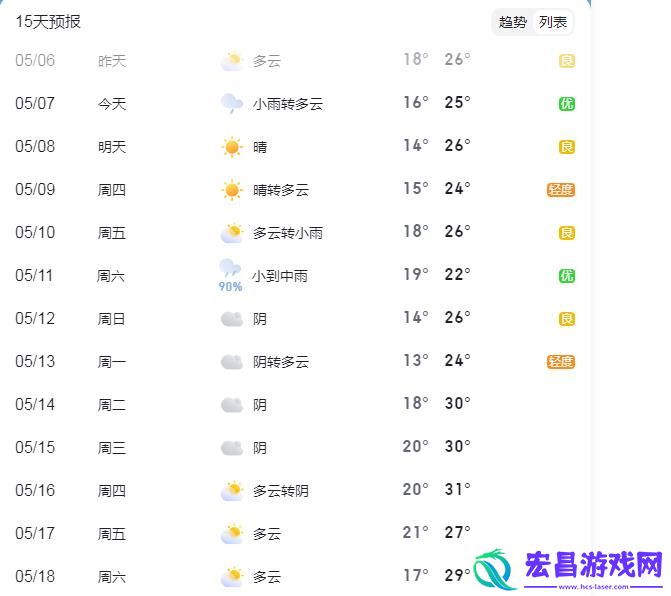Select the 05/18 date text

pos(35,576)
